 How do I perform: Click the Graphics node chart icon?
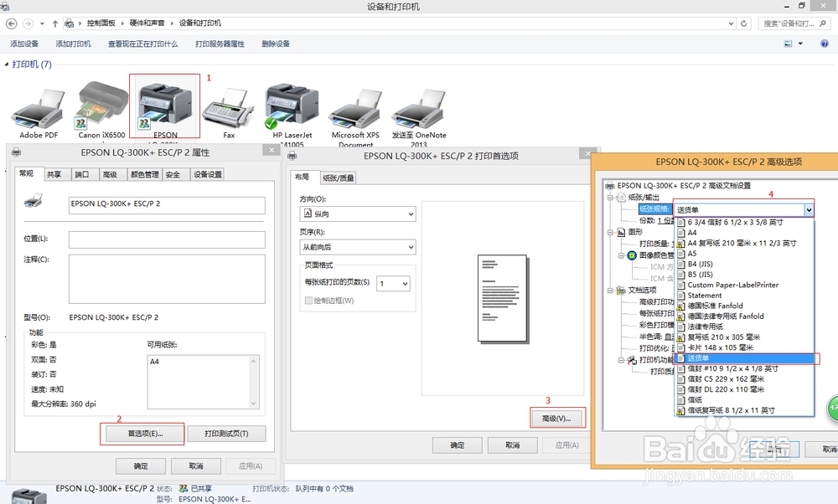(x=621, y=232)
